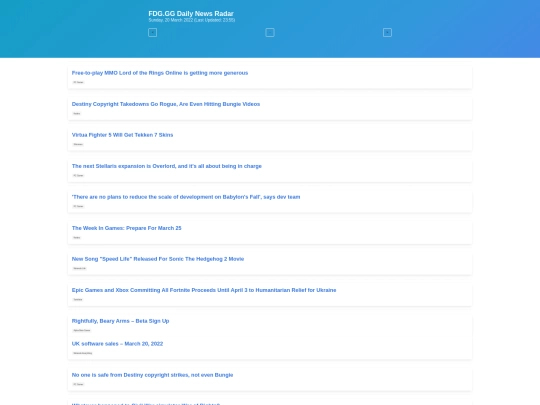Open the Epic Games Fortnite Ukraine relief article

click(204, 290)
